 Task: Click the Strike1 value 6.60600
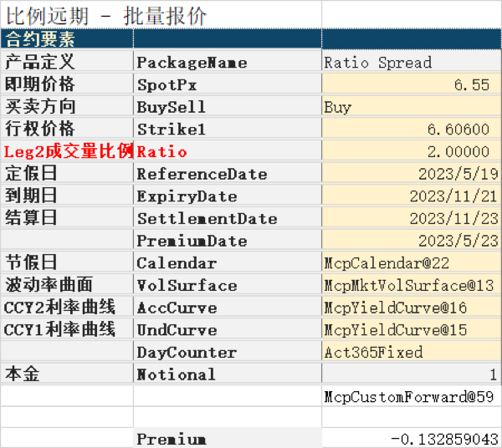coord(411,130)
